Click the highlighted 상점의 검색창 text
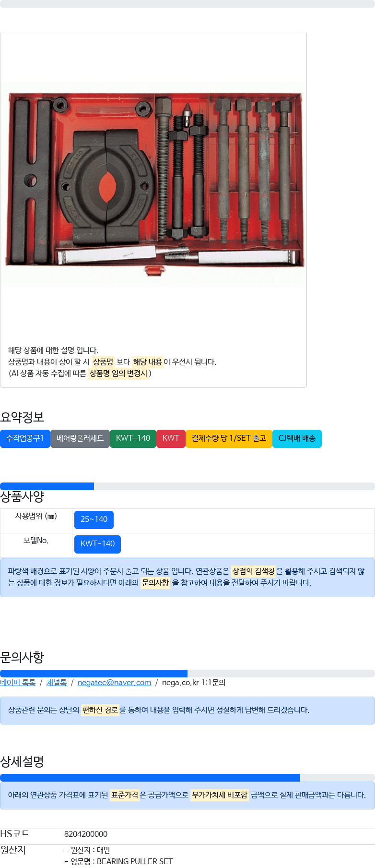This screenshot has height=868, width=375. click(x=253, y=571)
